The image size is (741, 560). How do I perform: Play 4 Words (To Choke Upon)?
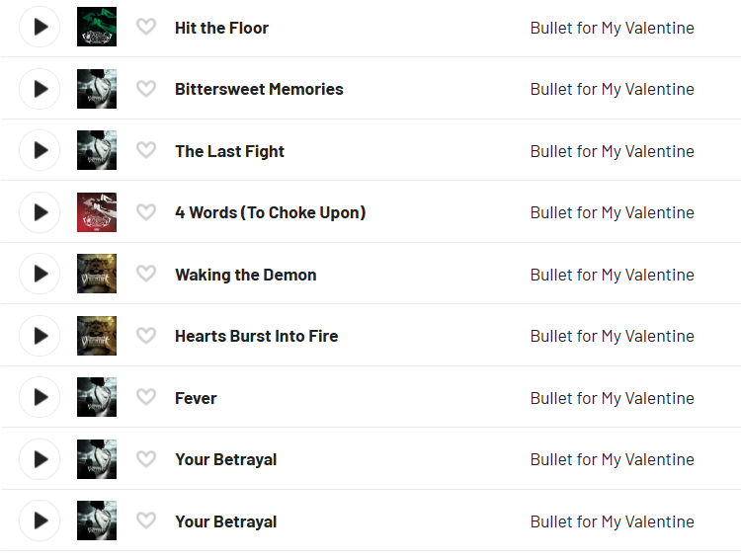pyautogui.click(x=40, y=212)
